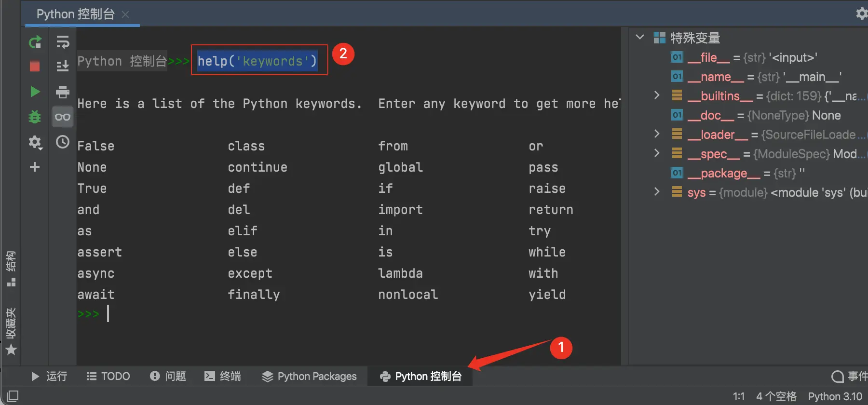This screenshot has width=868, height=405.
Task: Click the keyword 'nonlocal' in output
Action: click(408, 295)
